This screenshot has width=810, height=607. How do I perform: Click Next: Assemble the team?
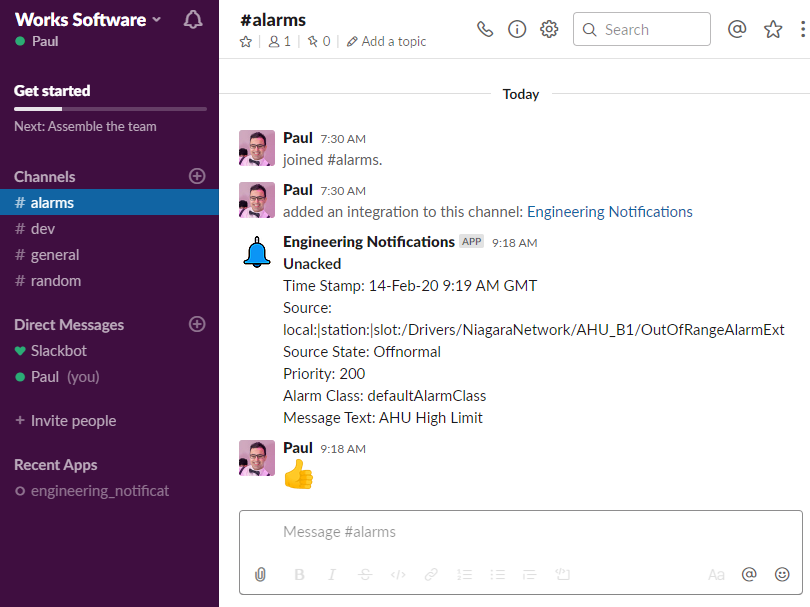pyautogui.click(x=85, y=127)
